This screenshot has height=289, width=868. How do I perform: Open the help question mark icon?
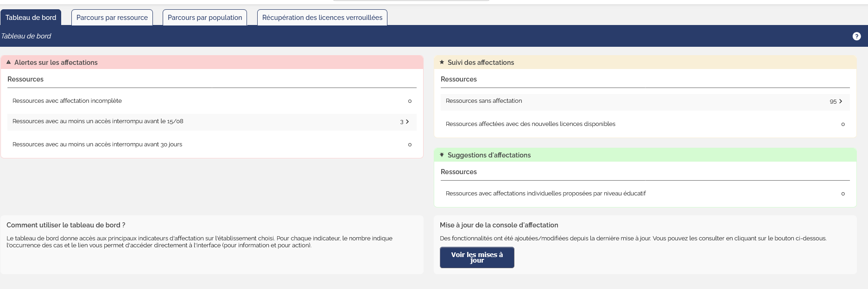click(x=856, y=36)
